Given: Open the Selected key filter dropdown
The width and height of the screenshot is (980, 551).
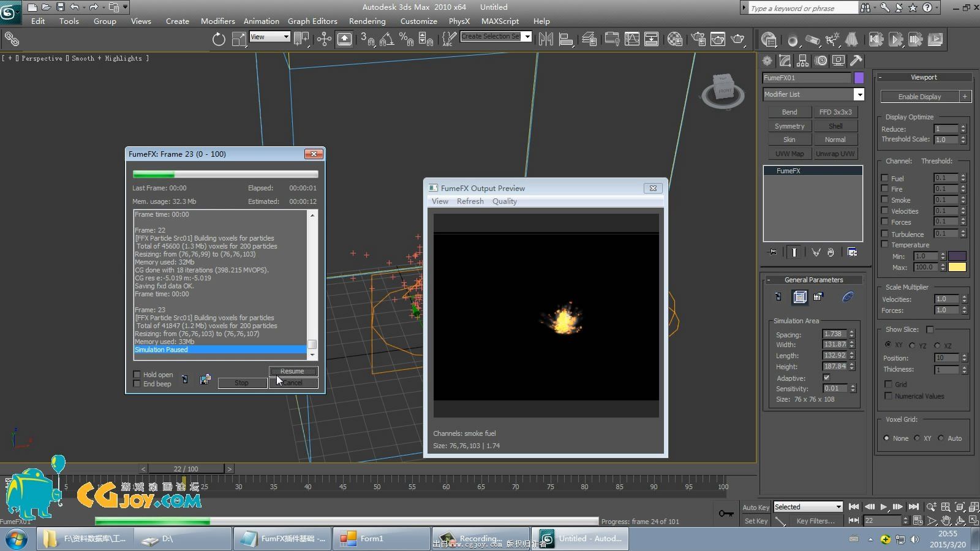Looking at the screenshot, I should pyautogui.click(x=808, y=507).
